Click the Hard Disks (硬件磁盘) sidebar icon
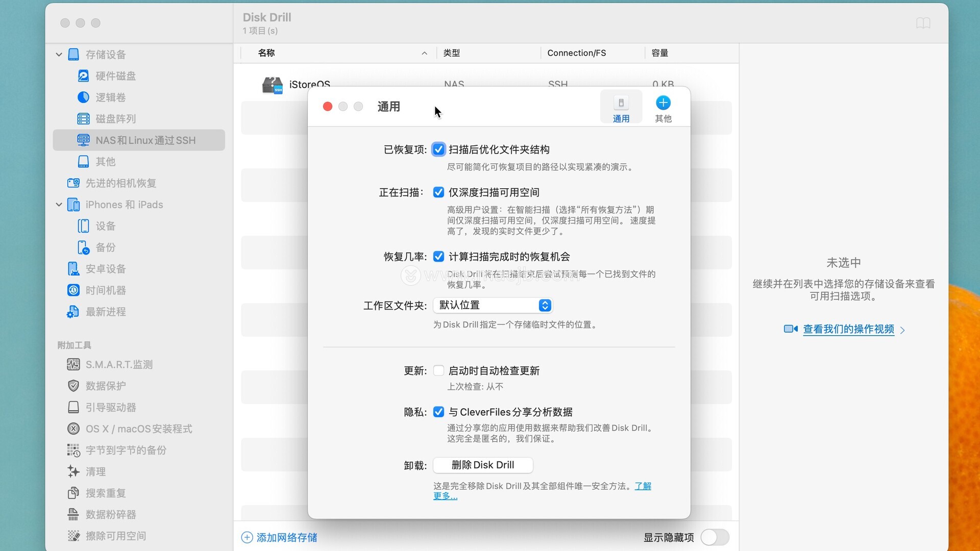 [x=83, y=76]
